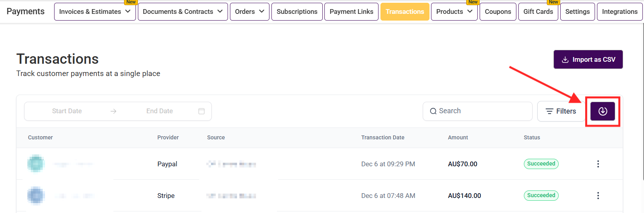Expand Invoices & Estimates dropdown

(95, 11)
